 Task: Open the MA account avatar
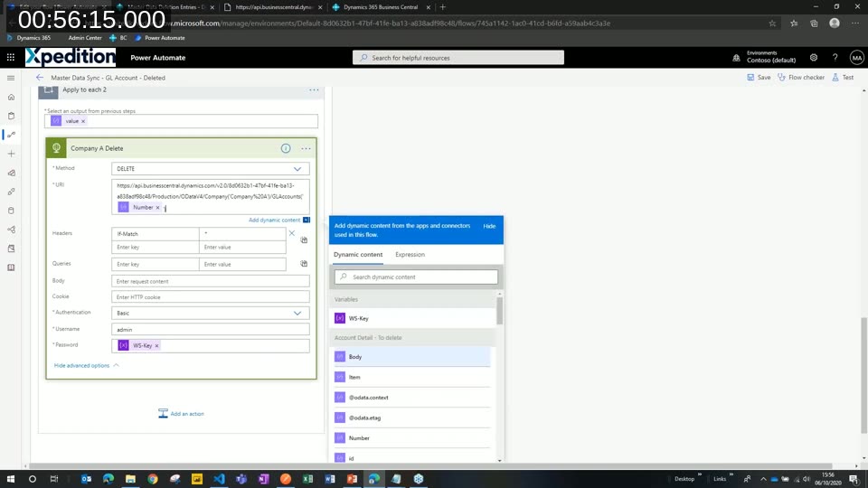pos(856,58)
